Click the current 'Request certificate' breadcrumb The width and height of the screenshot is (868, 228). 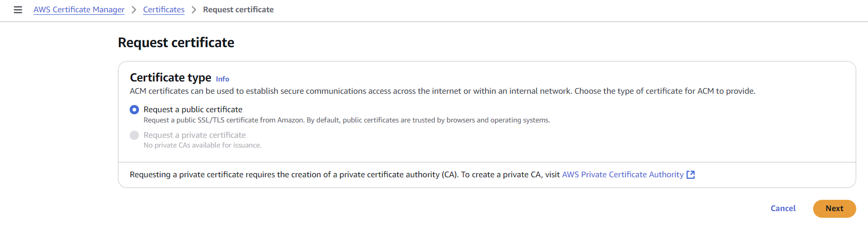[238, 10]
